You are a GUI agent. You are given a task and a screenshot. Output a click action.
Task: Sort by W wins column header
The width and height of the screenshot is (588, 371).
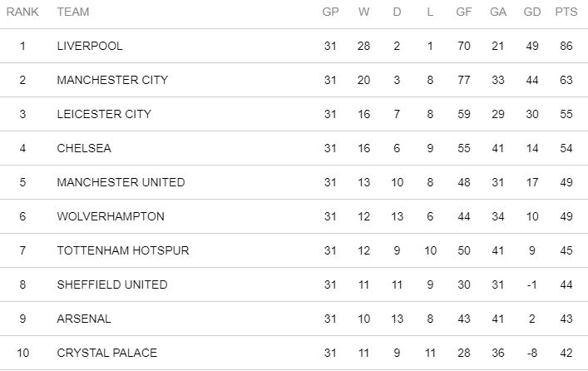[363, 12]
